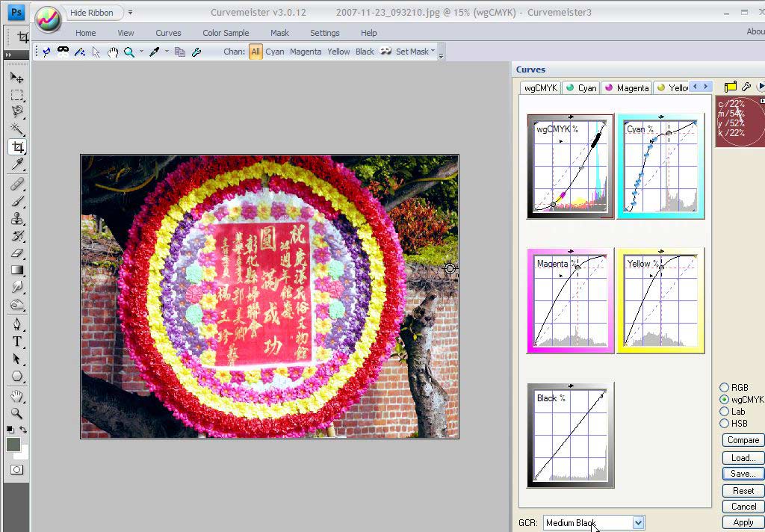This screenshot has height=532, width=765.
Task: Expand the zoom tool dropdown arrow
Action: click(x=141, y=52)
